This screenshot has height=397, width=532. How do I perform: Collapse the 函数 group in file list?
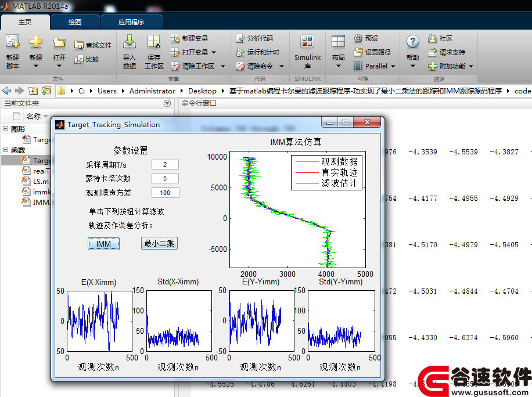pyautogui.click(x=5, y=150)
